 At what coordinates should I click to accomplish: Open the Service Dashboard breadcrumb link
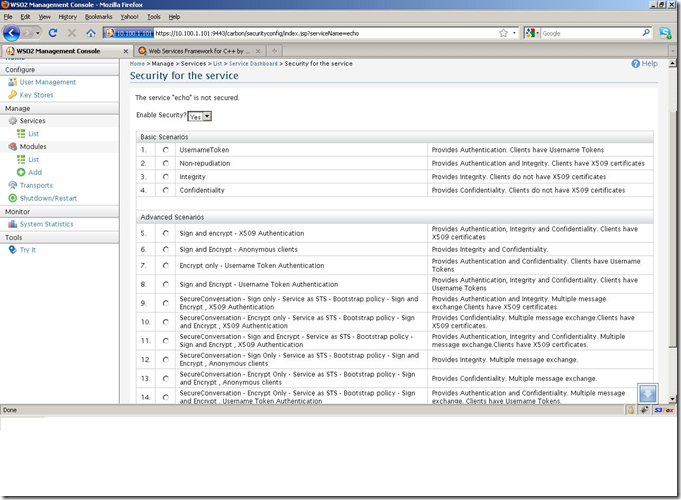[x=253, y=63]
